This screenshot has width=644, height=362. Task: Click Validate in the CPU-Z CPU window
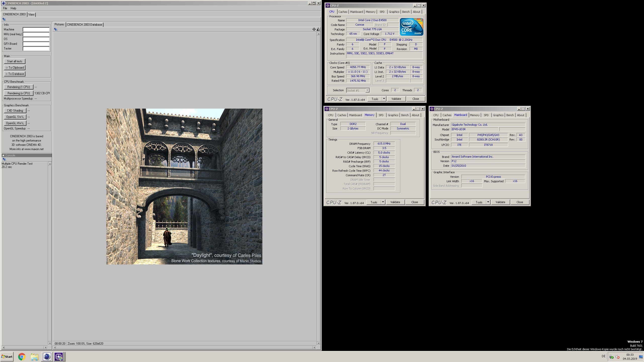396,99
